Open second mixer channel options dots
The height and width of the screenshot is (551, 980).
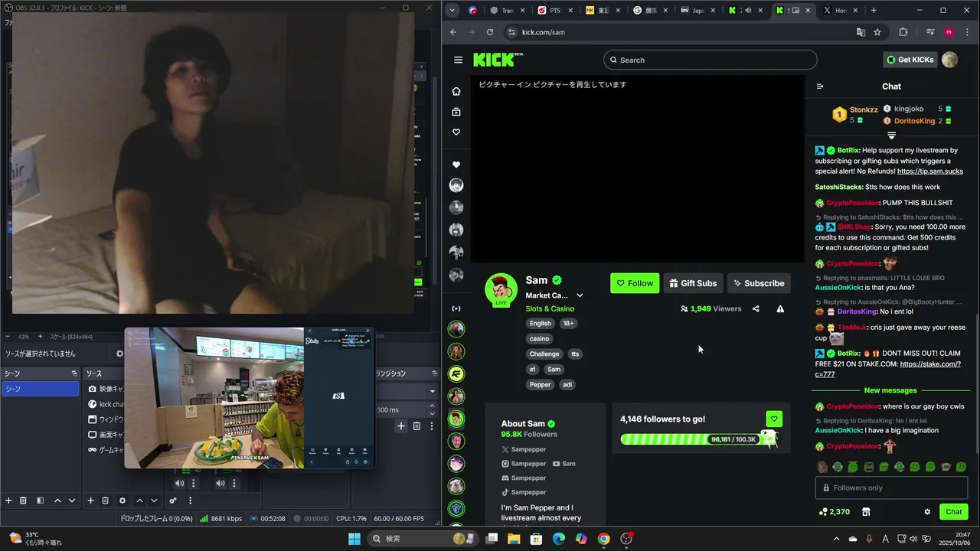click(x=235, y=483)
